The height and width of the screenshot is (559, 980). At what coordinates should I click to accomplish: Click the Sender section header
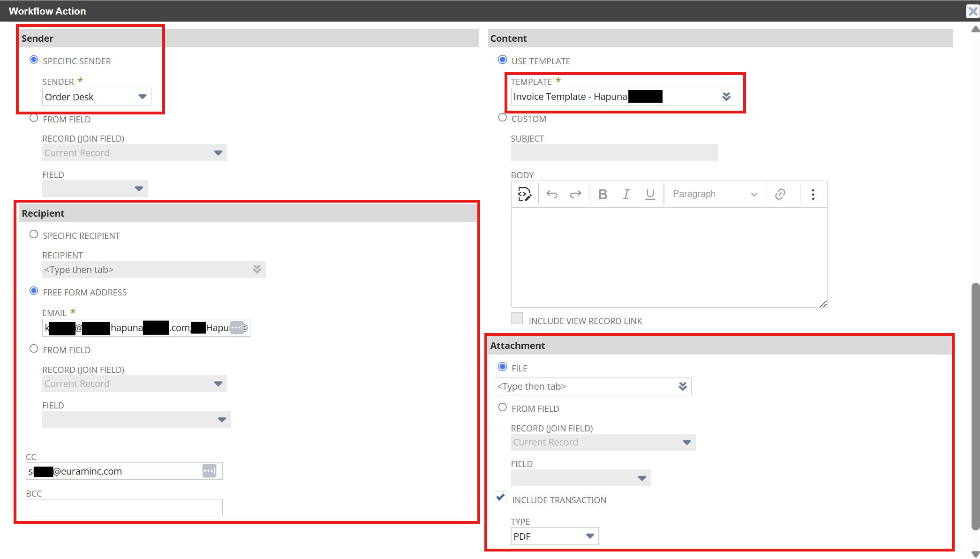click(249, 38)
